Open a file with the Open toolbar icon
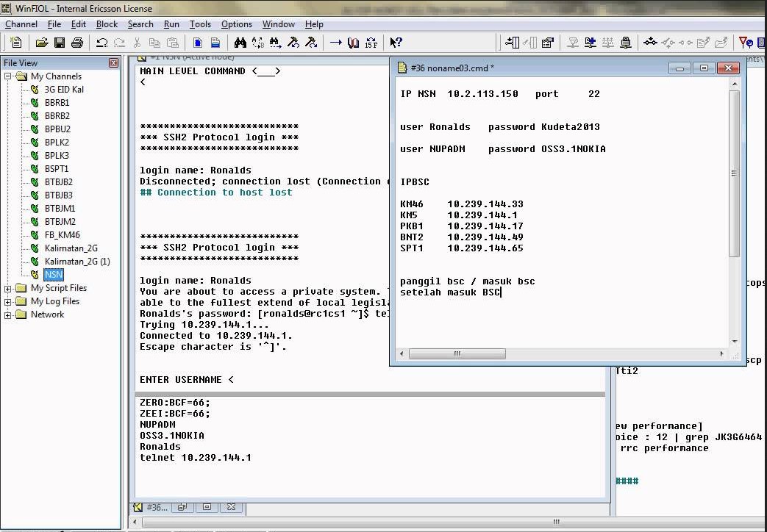 (x=42, y=43)
